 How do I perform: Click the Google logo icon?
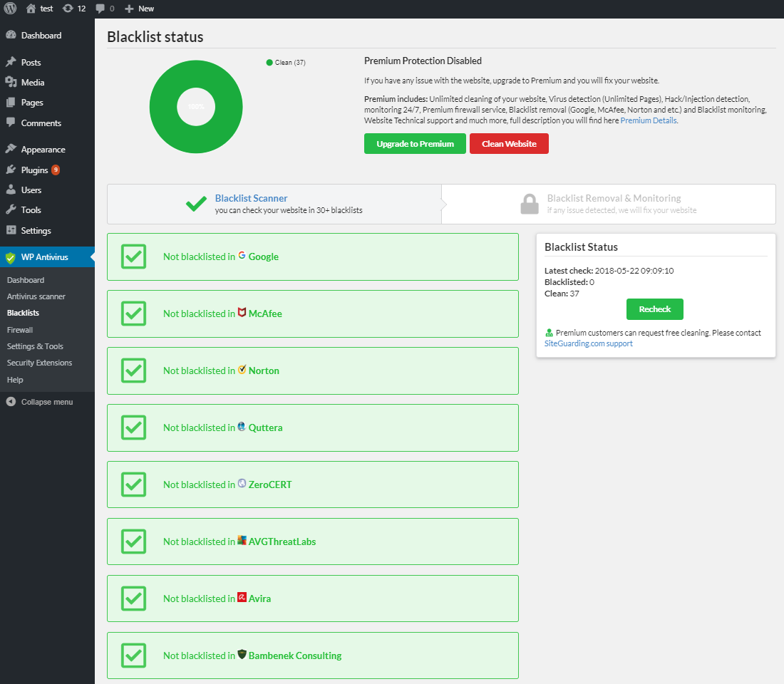(242, 256)
